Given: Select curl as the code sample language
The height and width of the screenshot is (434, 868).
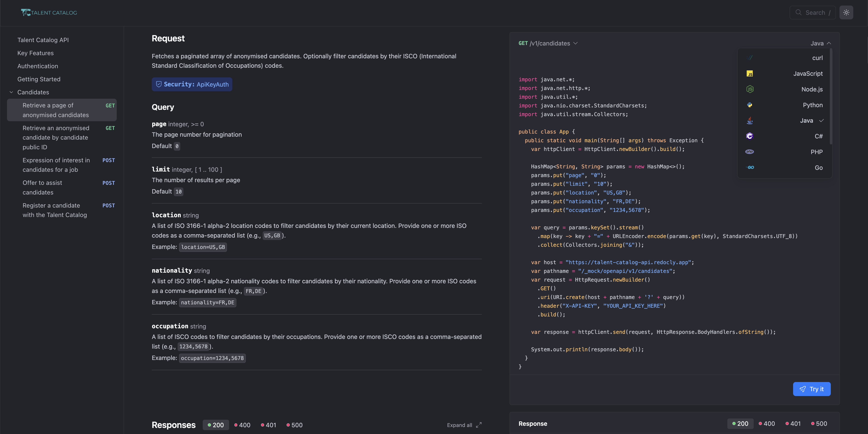Looking at the screenshot, I should coord(785,58).
